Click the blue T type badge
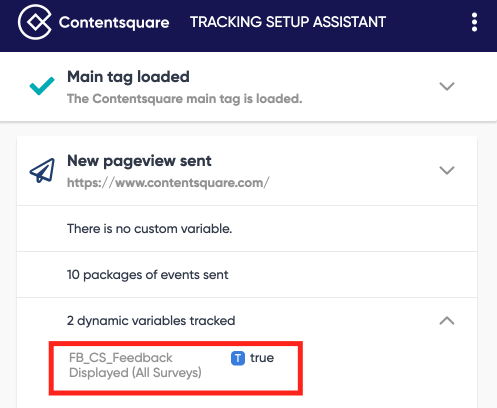497x408 pixels. pos(238,358)
